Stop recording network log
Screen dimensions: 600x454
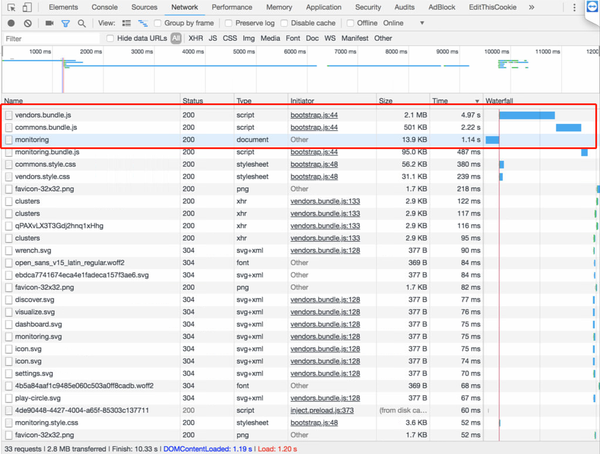pyautogui.click(x=9, y=22)
